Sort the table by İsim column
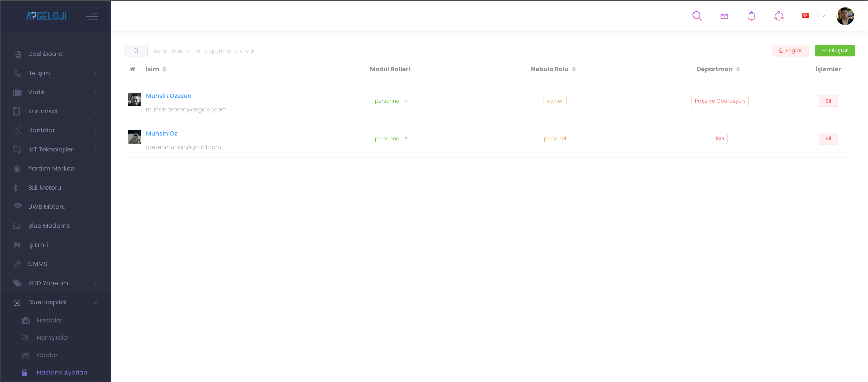 pos(164,69)
